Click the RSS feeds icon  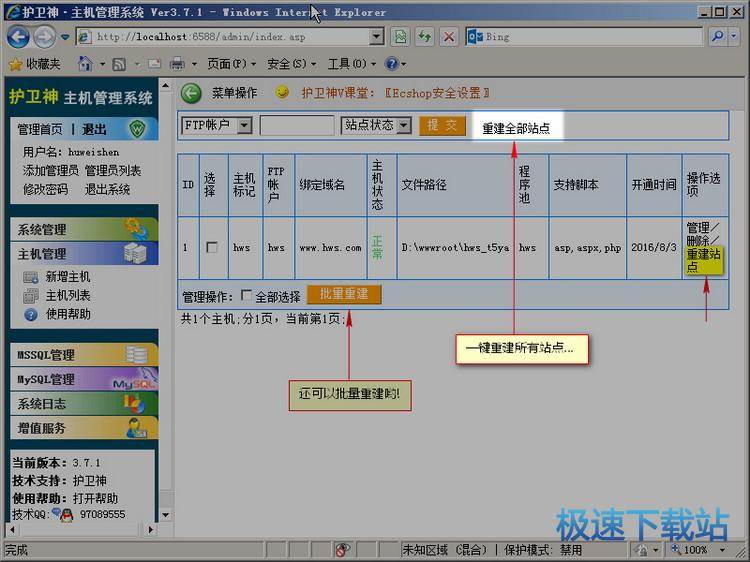click(x=119, y=64)
